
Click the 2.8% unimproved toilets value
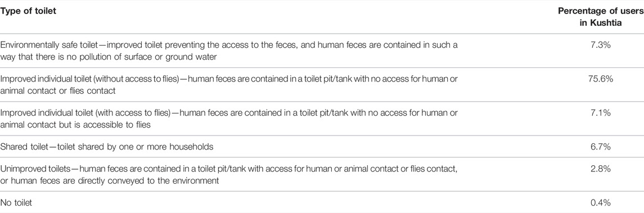click(x=601, y=169)
